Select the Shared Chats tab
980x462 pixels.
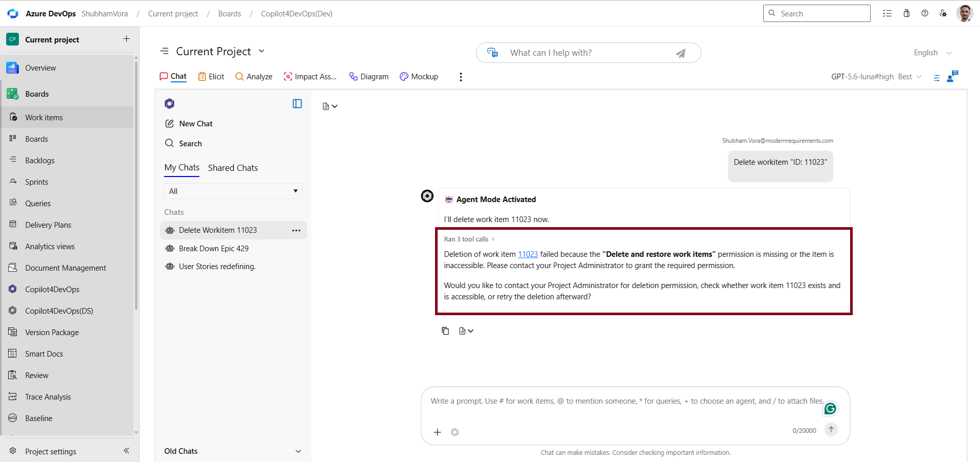click(x=233, y=168)
